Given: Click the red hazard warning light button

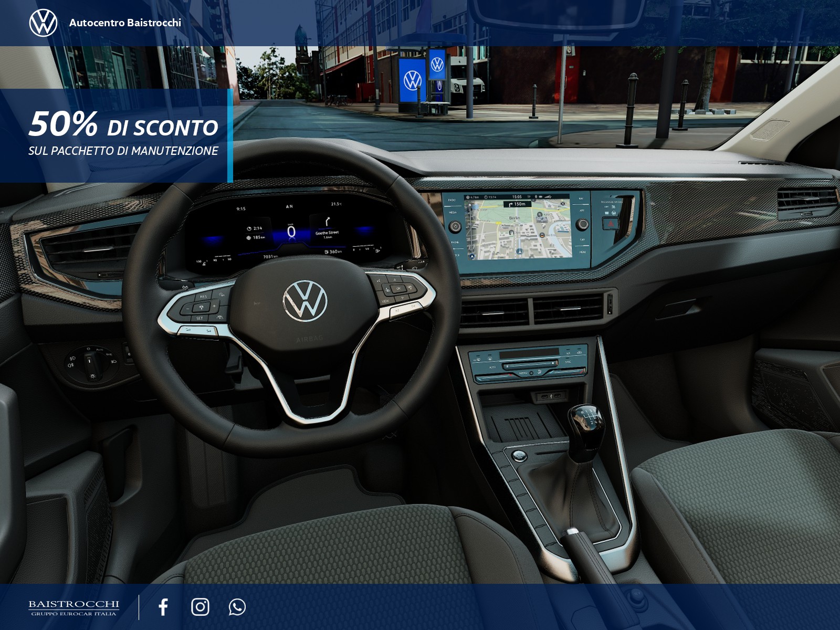Looking at the screenshot, I should click(x=610, y=223).
